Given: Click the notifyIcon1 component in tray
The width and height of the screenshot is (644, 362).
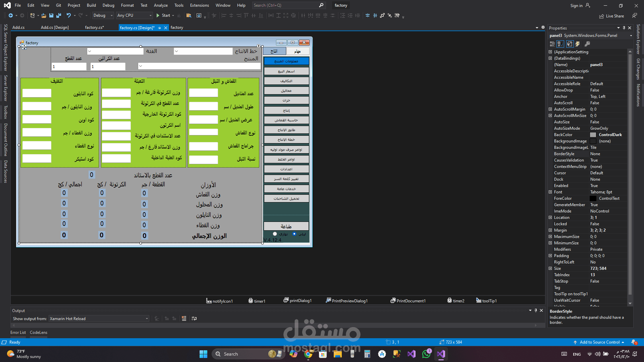Looking at the screenshot, I should (219, 301).
